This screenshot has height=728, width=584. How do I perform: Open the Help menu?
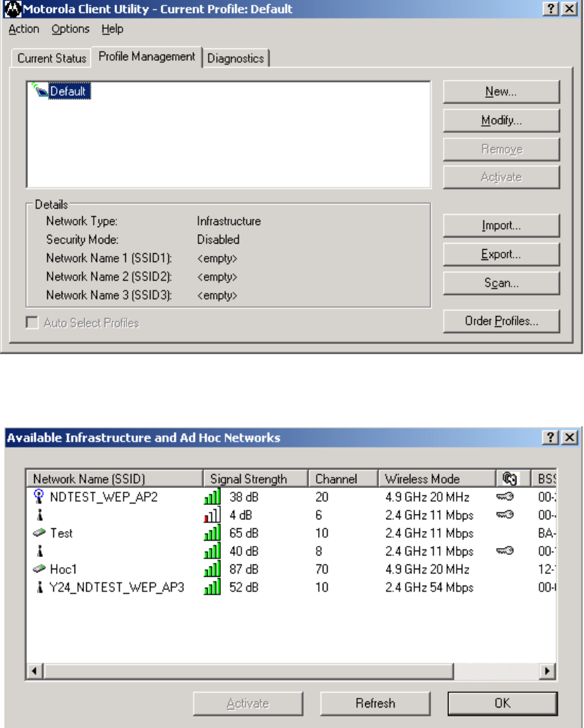tap(112, 29)
